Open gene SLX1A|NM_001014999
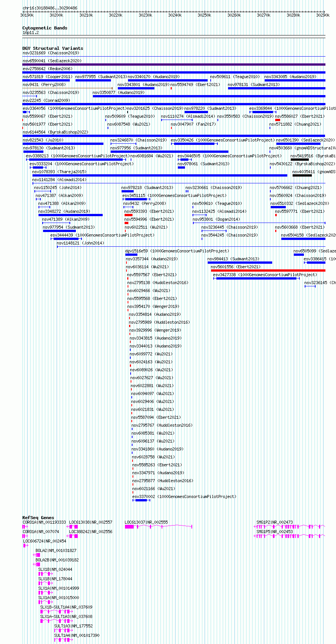 pyautogui.click(x=59, y=588)
